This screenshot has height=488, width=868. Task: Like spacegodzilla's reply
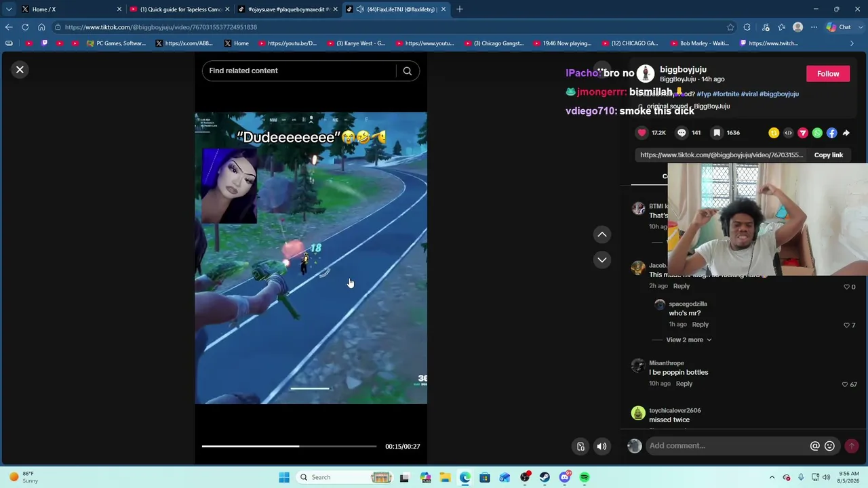tap(846, 325)
